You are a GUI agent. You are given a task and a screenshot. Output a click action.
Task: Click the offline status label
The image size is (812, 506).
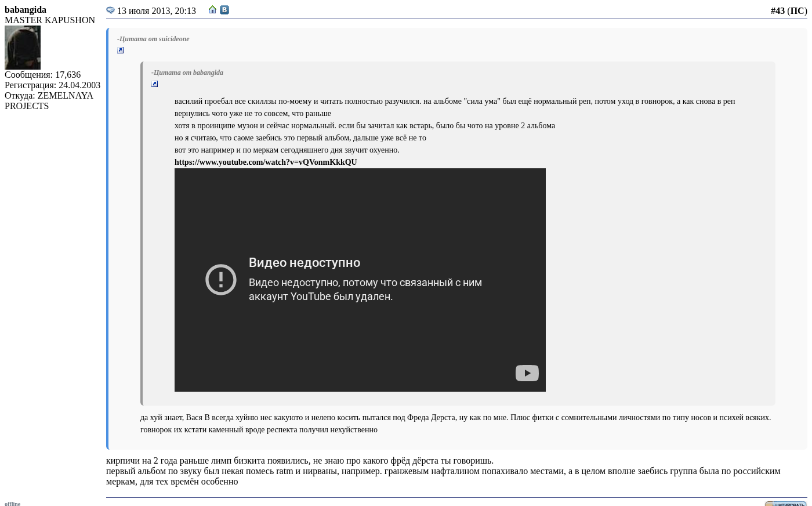tap(13, 504)
